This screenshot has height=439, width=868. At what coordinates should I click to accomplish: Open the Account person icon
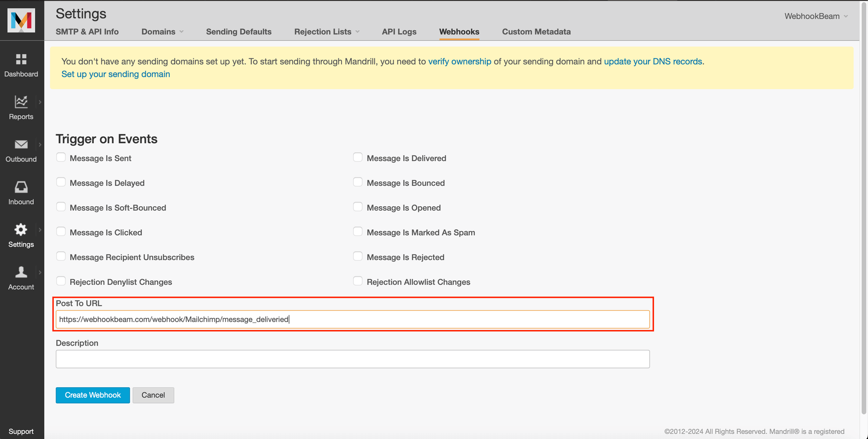[x=21, y=272]
